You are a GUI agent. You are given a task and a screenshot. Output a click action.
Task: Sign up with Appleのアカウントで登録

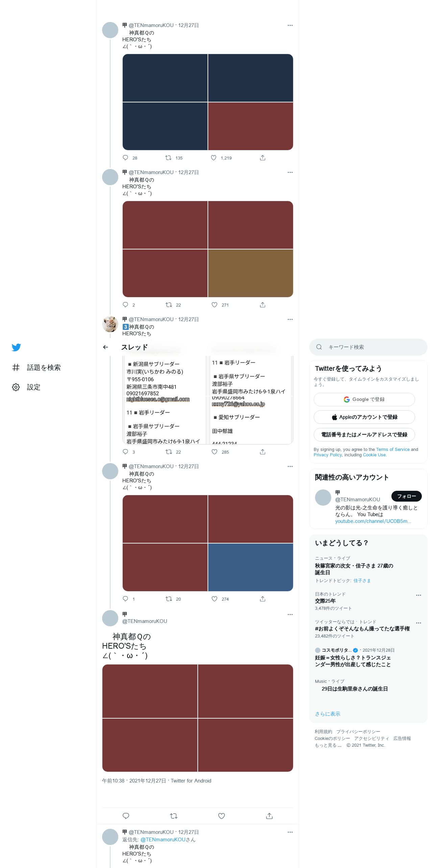[x=364, y=417]
